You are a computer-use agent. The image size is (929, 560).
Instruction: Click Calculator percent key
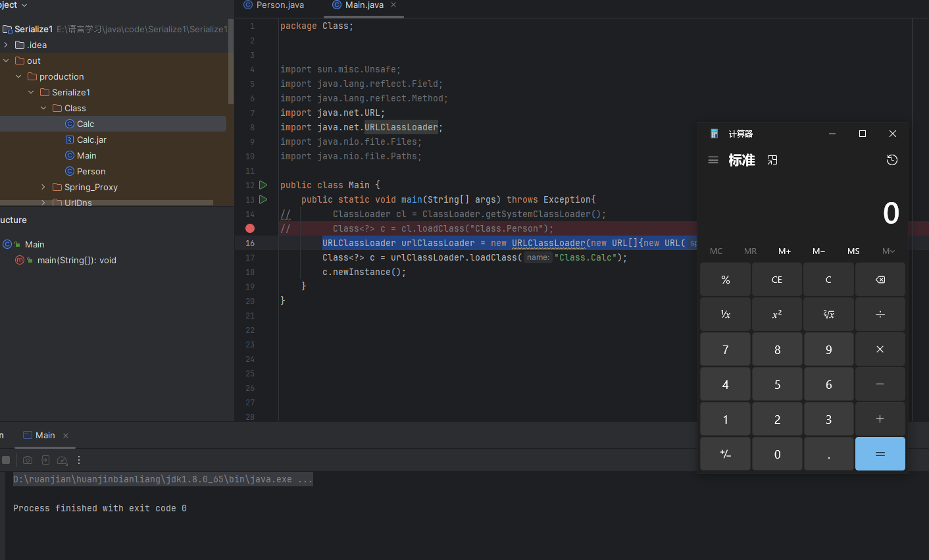pyautogui.click(x=726, y=280)
